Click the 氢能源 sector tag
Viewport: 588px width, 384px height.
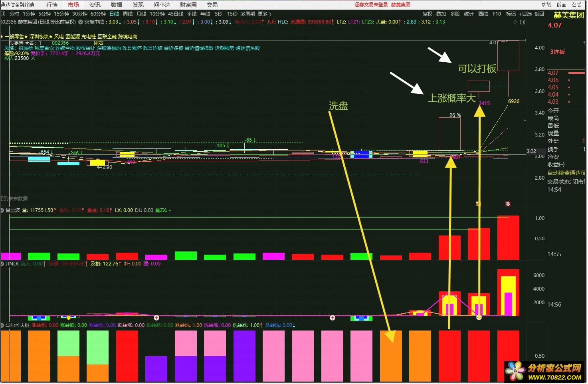73,37
